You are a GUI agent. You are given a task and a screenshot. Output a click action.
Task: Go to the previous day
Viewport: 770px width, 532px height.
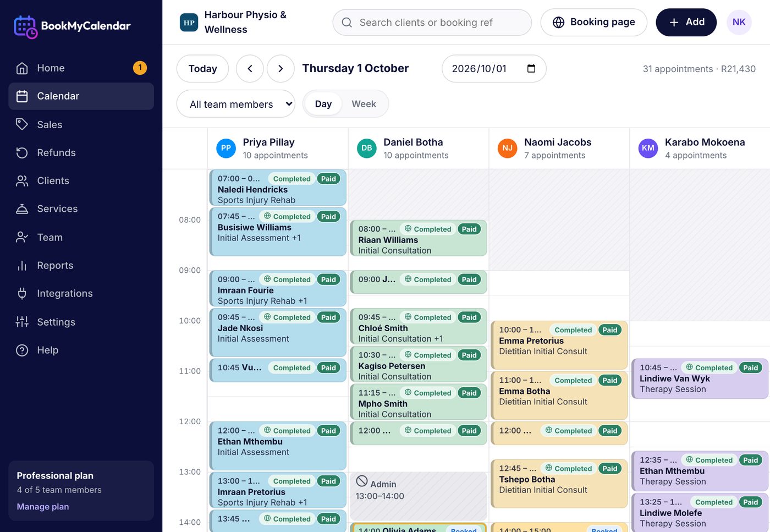click(250, 69)
